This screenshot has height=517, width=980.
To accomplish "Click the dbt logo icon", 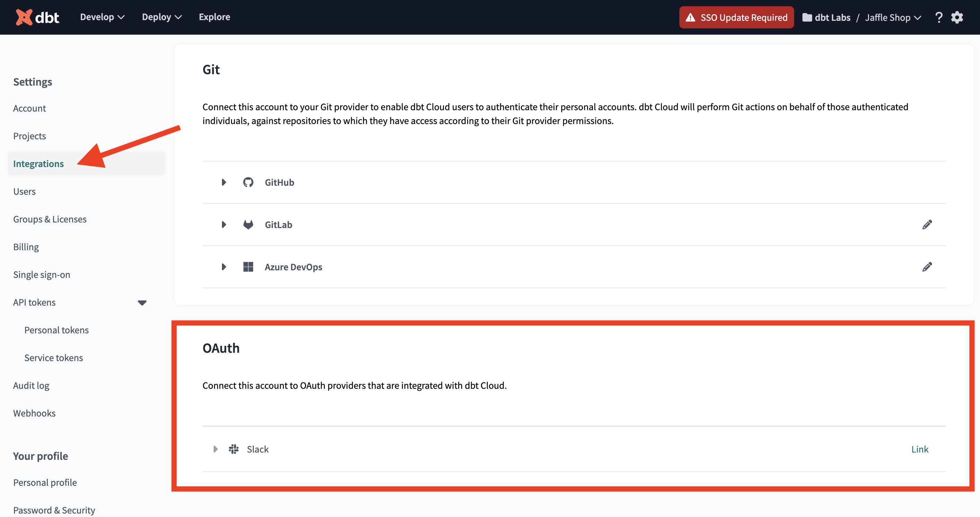I will (24, 17).
